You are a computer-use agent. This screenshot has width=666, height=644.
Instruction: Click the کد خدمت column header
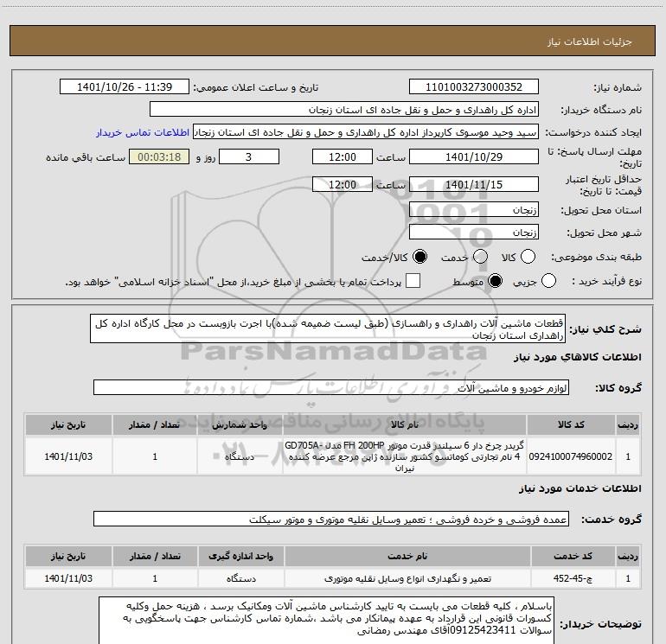(573, 556)
